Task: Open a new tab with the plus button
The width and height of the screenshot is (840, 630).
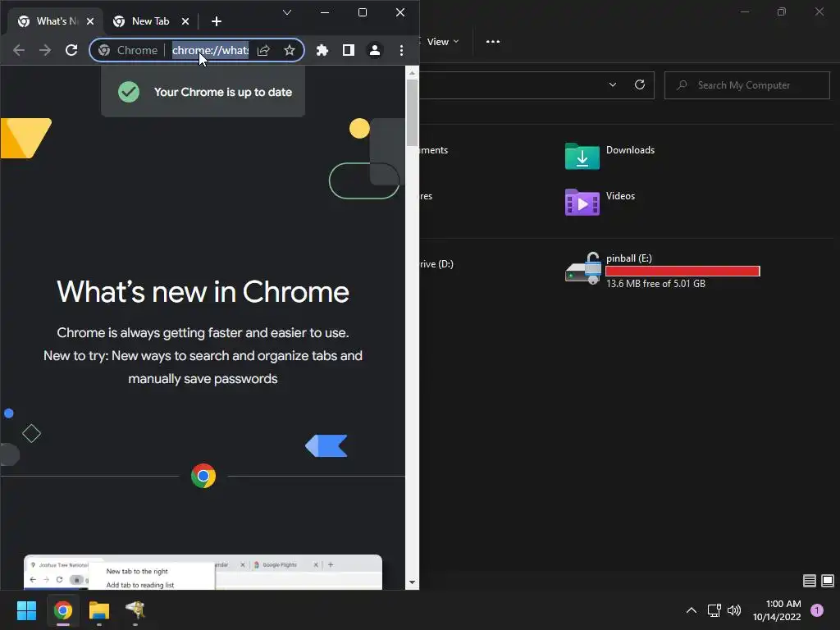Action: (x=217, y=21)
